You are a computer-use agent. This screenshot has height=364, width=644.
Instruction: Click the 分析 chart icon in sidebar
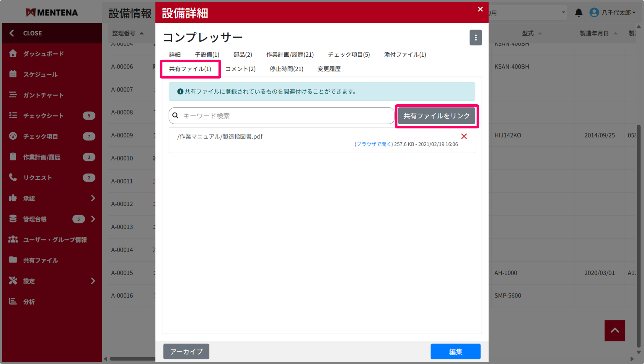coord(13,301)
